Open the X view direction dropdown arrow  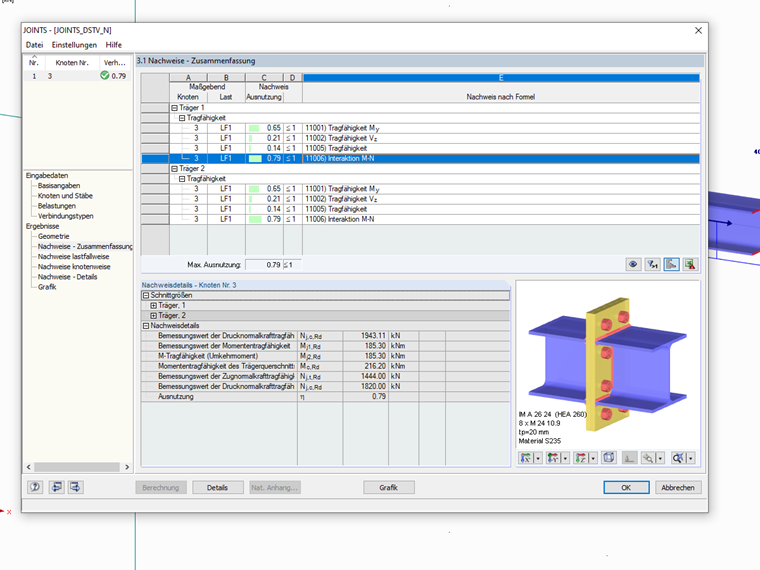538,458
